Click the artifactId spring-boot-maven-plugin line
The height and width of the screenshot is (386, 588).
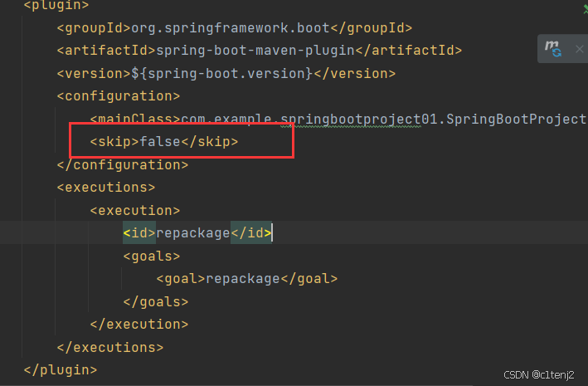click(259, 51)
